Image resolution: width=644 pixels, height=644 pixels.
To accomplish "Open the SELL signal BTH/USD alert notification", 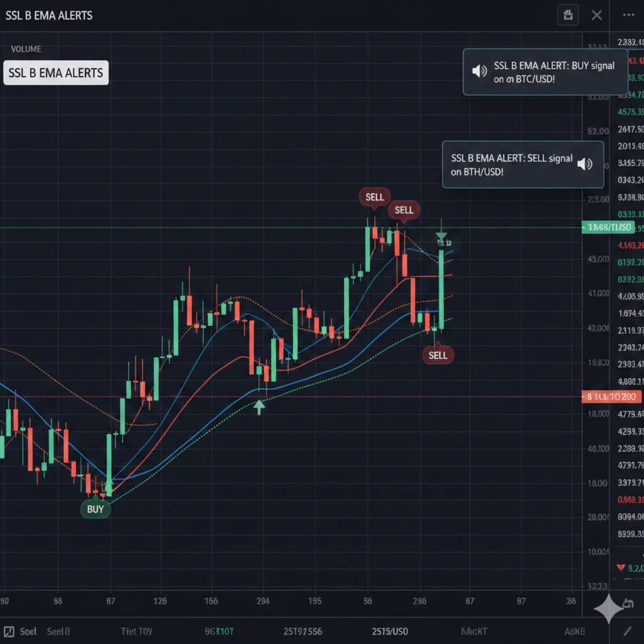I will (523, 165).
